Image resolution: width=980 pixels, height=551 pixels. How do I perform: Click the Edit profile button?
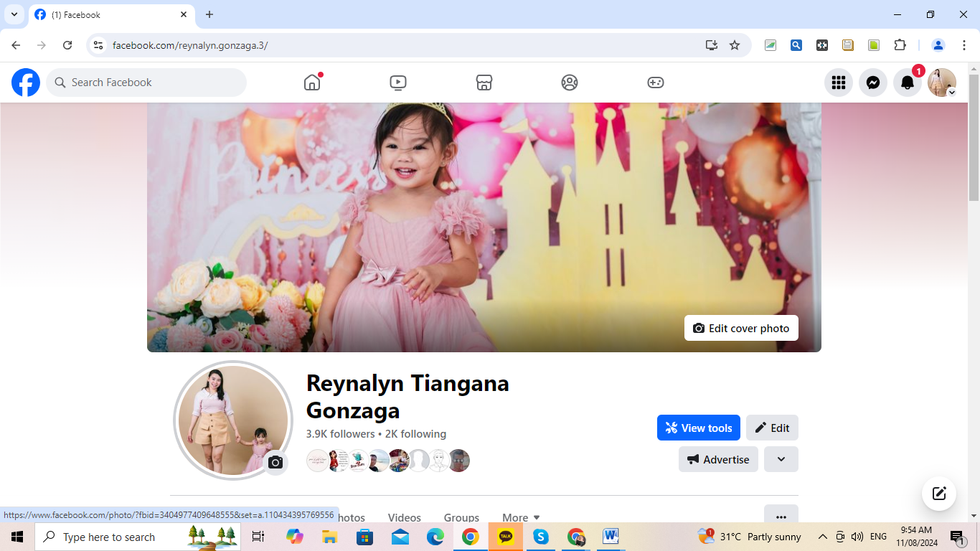point(772,428)
